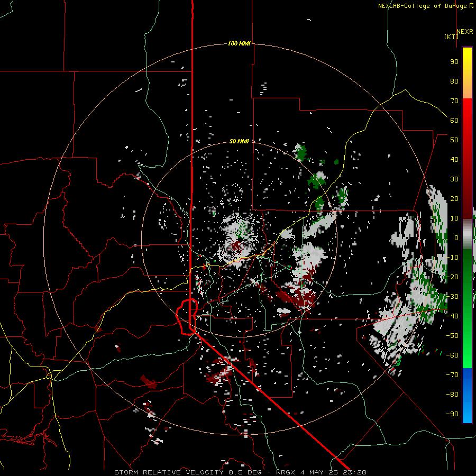The height and width of the screenshot is (476, 476).
Task: Click the -40 value on velocity scale
Action: [x=452, y=316]
